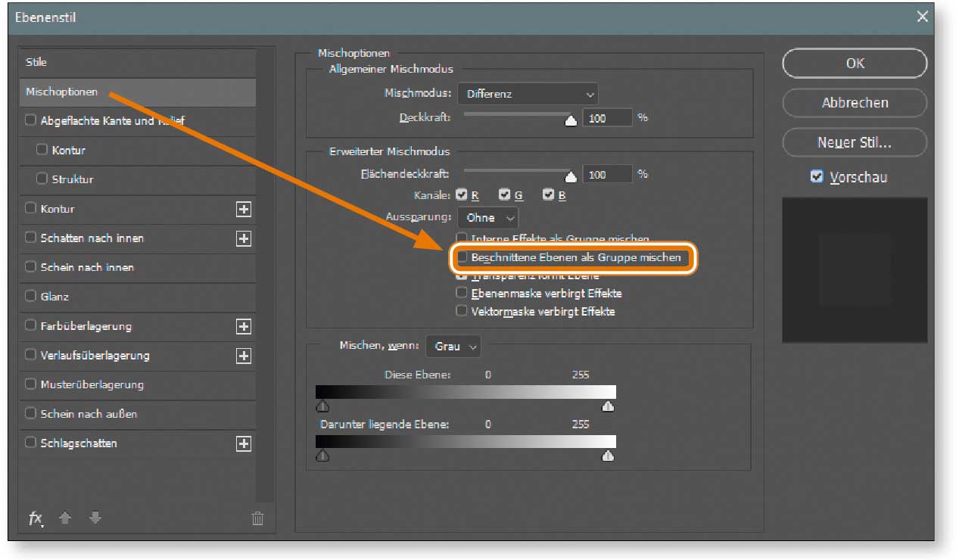Enable Beschnittene Ebenen als Gruppe mischen
956x560 pixels.
[462, 258]
